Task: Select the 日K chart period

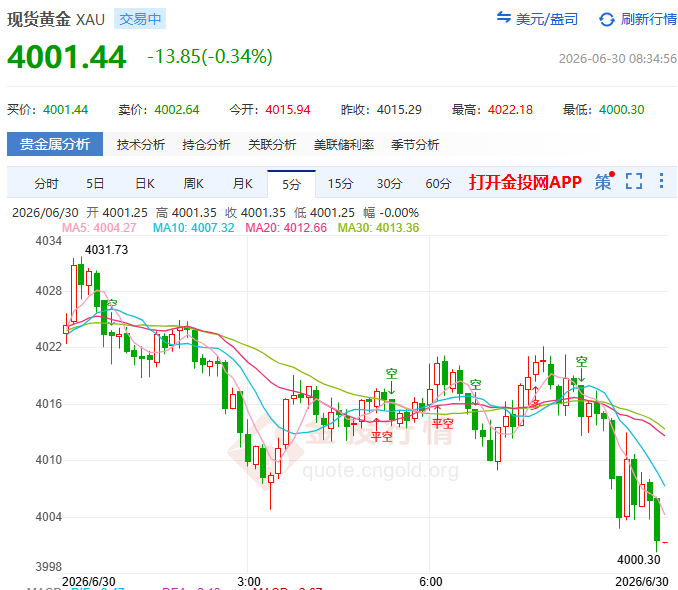Action: 145,184
